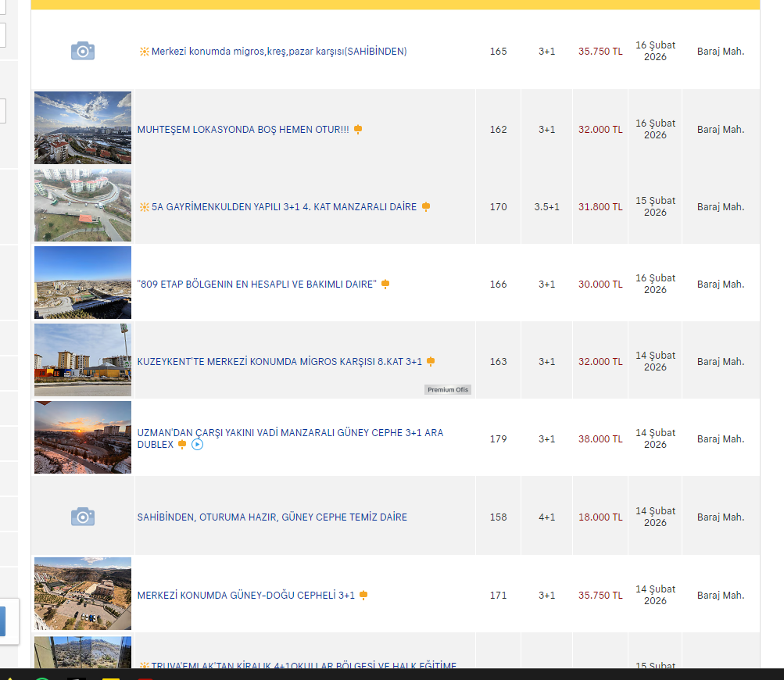
Task: Click date 14 Şubat 2026 of DUBLEX row
Action: point(656,438)
